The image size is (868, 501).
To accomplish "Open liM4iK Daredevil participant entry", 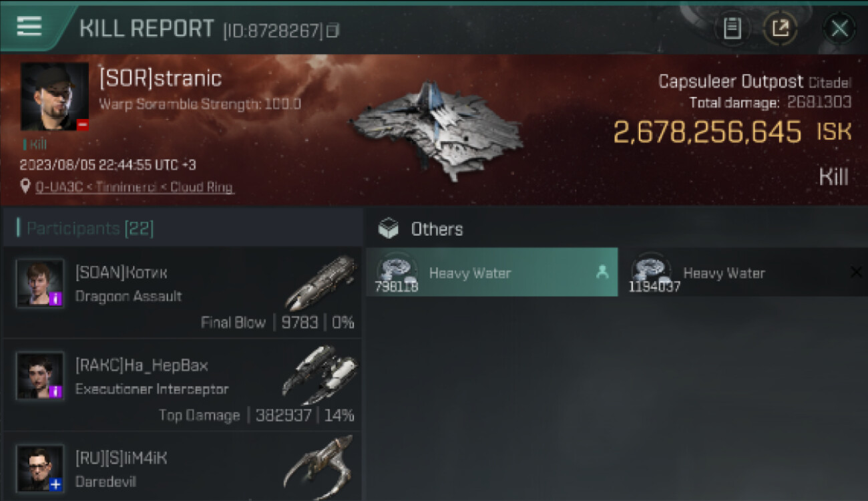I will pyautogui.click(x=182, y=466).
